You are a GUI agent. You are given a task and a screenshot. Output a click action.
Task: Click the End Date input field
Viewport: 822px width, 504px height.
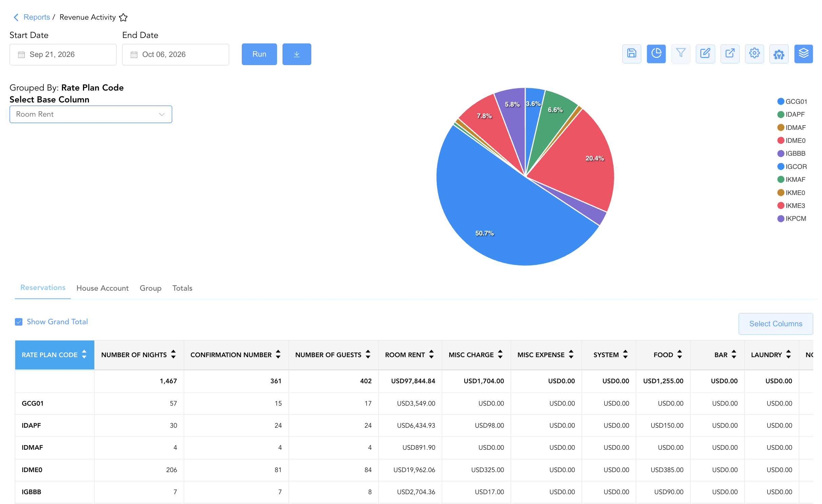point(176,55)
